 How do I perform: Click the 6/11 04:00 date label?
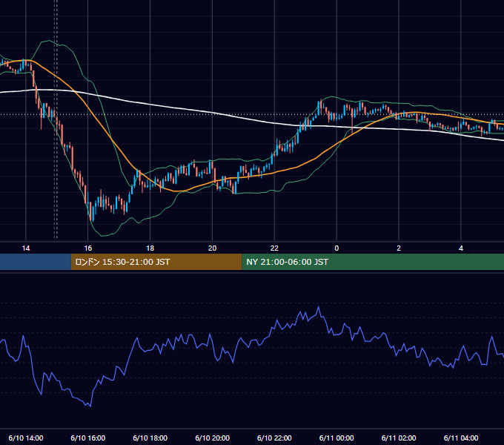coord(461,438)
